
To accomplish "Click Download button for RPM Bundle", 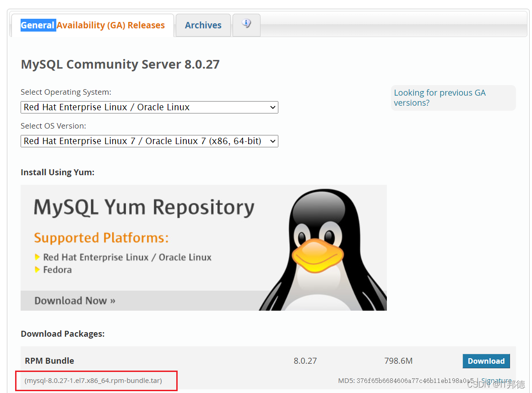I will tap(486, 361).
